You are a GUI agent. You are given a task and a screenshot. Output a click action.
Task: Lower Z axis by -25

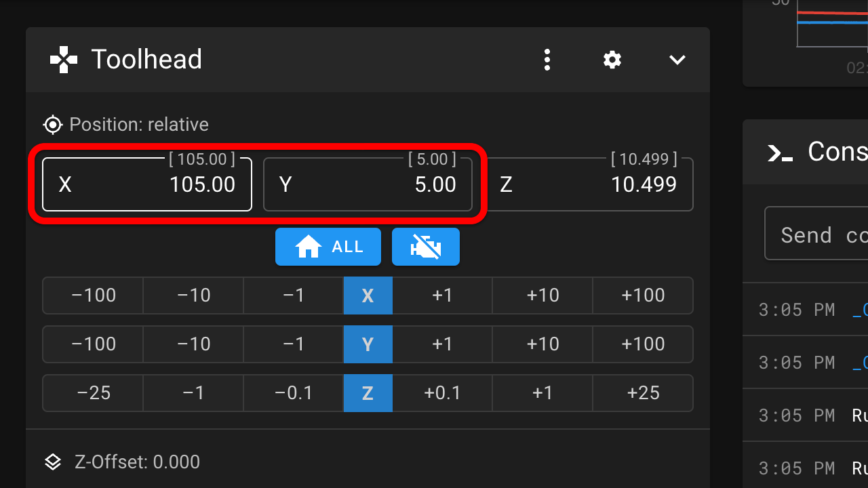coord(94,393)
